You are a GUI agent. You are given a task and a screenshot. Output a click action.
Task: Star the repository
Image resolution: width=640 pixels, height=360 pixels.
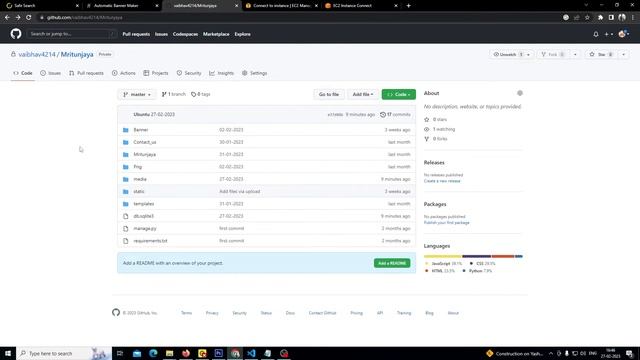click(601, 54)
